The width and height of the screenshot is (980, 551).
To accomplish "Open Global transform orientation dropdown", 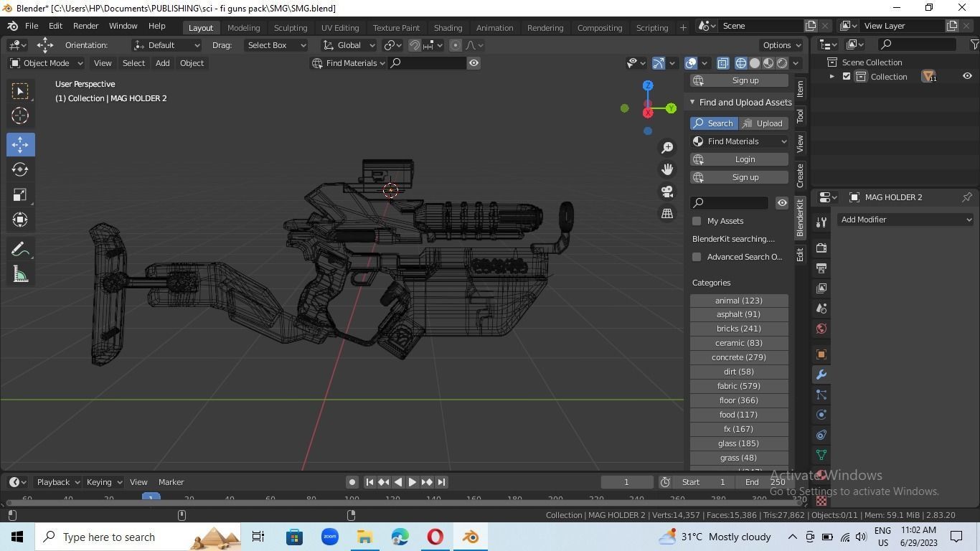I will click(349, 45).
